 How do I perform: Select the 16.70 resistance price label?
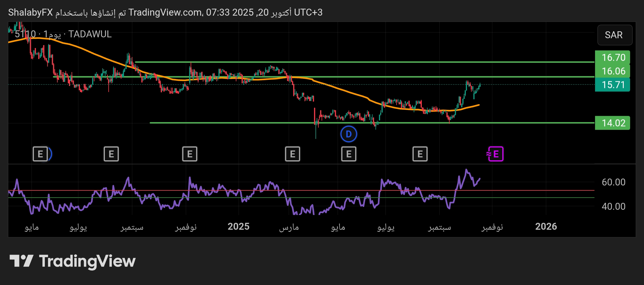[613, 58]
